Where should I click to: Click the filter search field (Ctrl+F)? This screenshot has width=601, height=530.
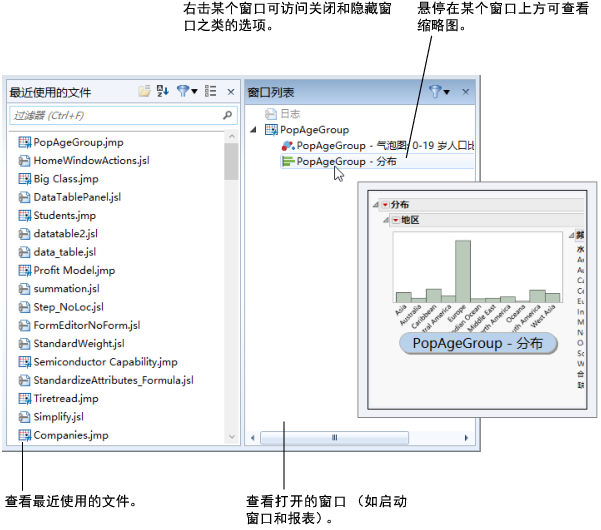point(123,115)
